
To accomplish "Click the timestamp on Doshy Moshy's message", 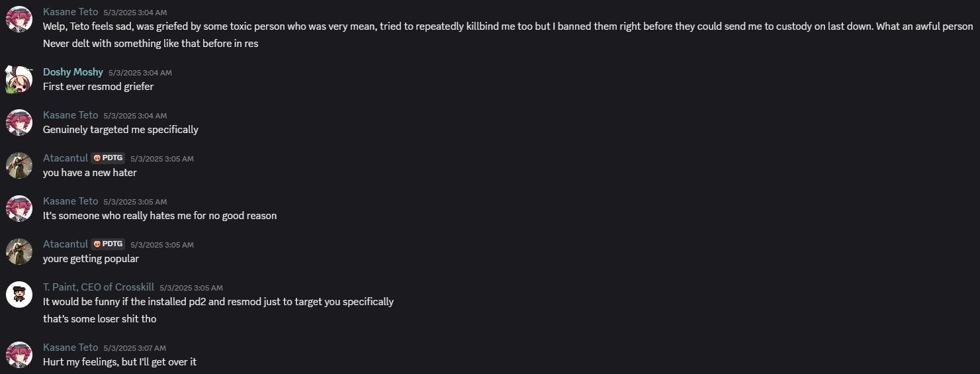I will [140, 73].
